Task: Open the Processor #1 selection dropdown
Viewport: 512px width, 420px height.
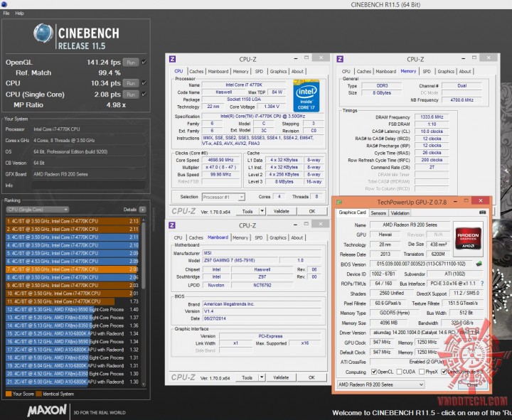Action: point(223,197)
